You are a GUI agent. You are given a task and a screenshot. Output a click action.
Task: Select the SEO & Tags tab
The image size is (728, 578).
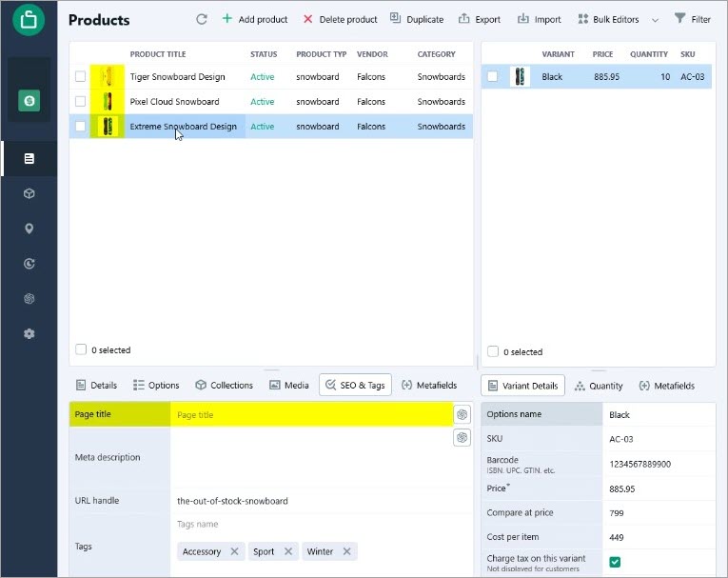[355, 386]
